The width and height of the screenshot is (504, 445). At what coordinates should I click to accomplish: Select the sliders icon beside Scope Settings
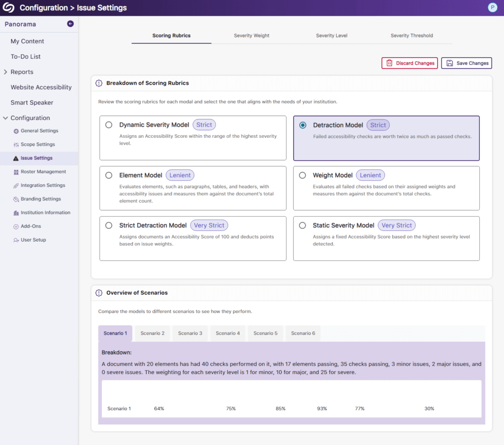click(x=15, y=144)
